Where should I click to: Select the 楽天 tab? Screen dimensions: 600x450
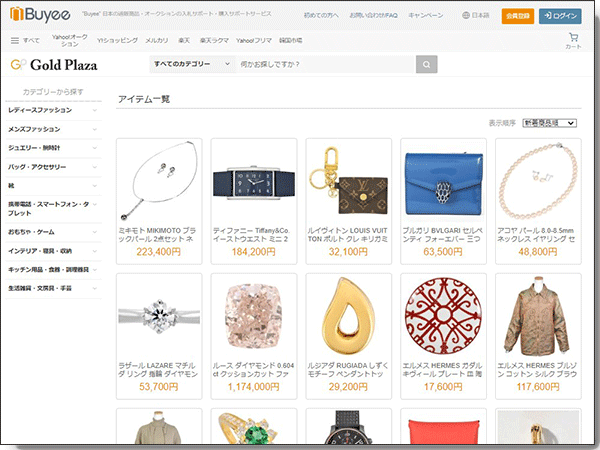click(184, 40)
